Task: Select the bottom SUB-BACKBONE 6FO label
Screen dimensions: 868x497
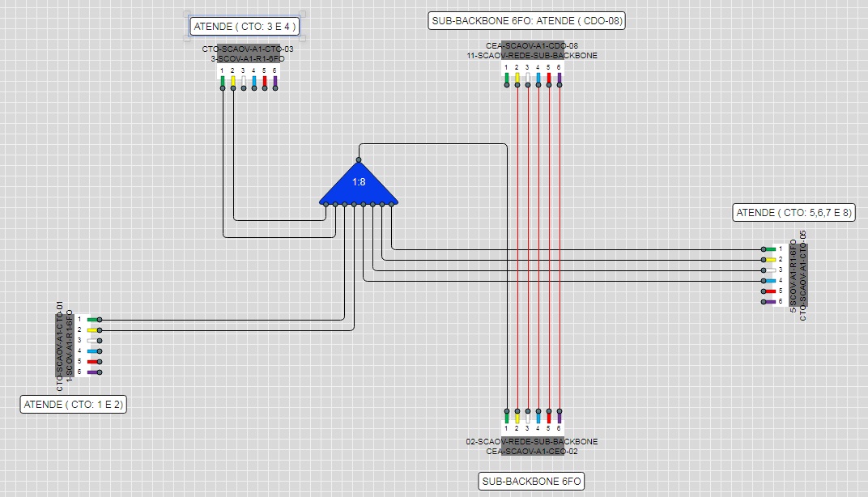Action: click(531, 482)
